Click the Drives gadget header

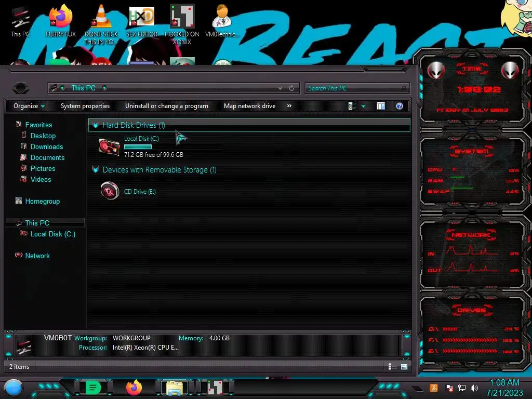tap(472, 310)
